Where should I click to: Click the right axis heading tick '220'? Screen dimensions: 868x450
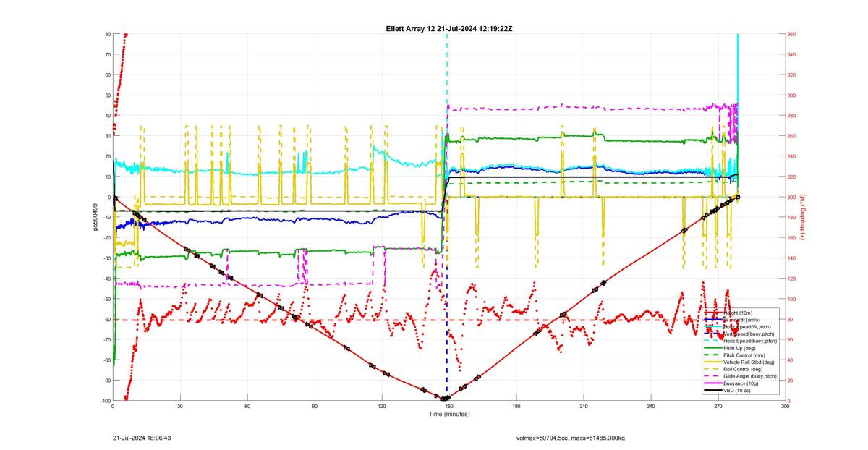tap(792, 177)
